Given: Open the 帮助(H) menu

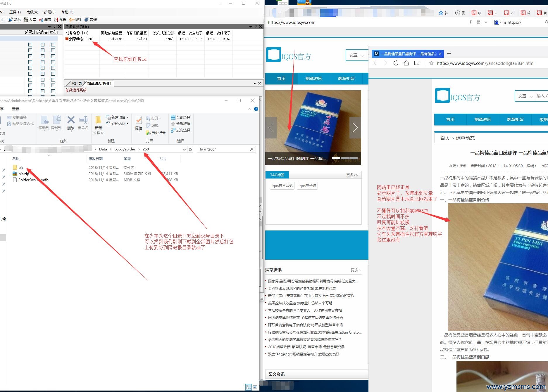Looking at the screenshot, I should click(x=67, y=12).
